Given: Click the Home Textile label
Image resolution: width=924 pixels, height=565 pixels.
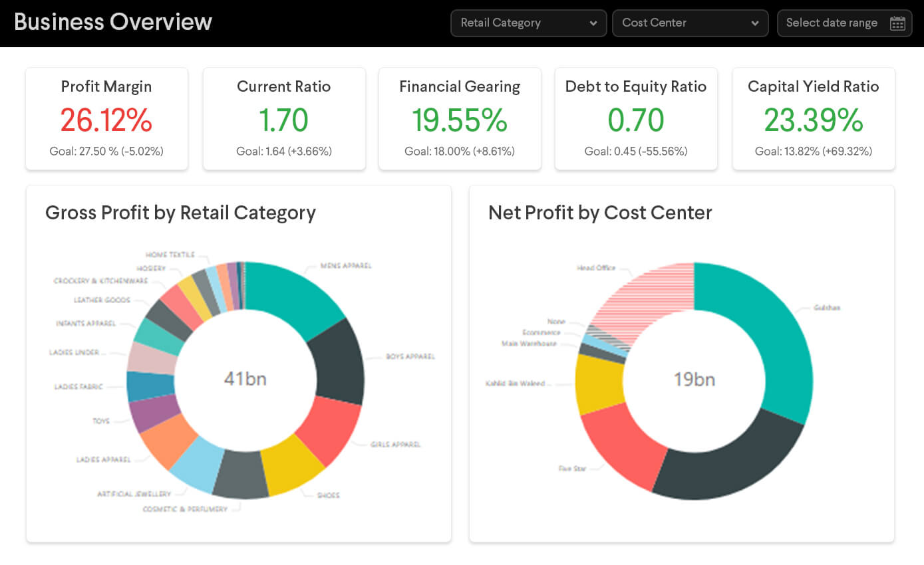Looking at the screenshot, I should tap(168, 255).
